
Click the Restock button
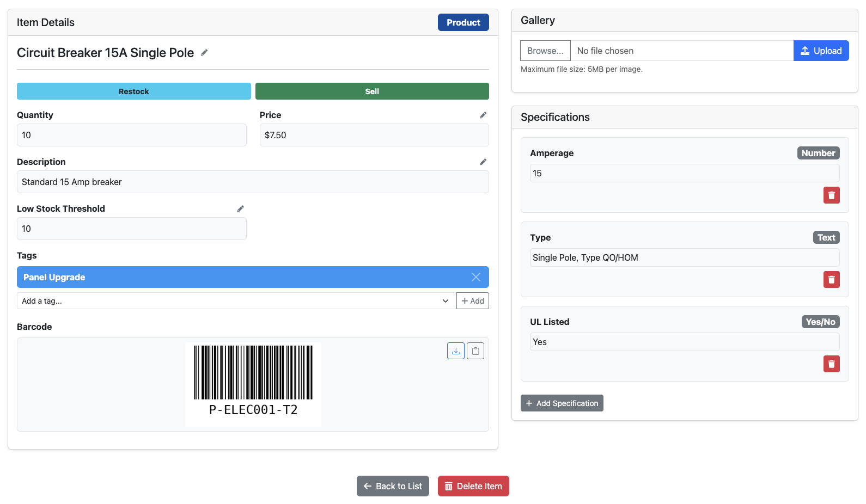click(134, 91)
